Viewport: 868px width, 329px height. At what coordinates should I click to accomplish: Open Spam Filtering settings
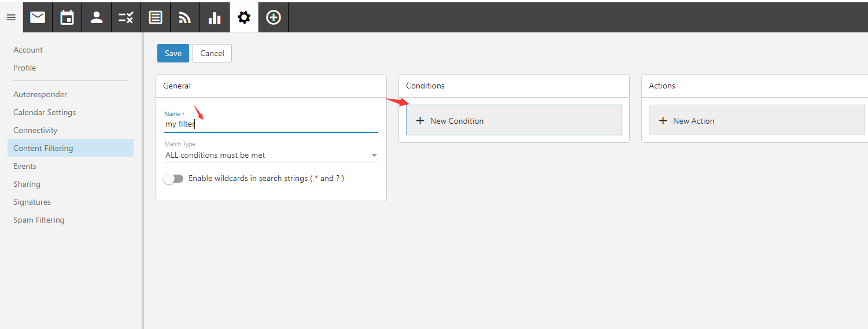click(39, 220)
